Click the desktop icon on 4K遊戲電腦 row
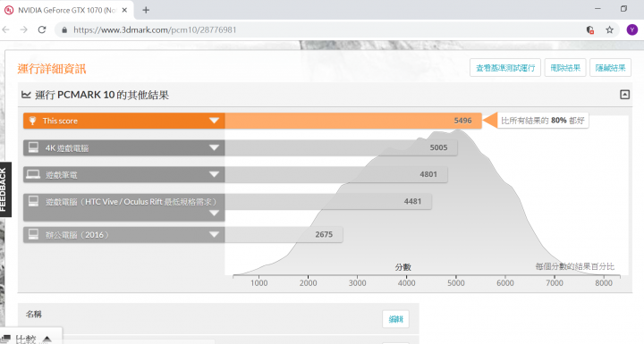 click(x=33, y=147)
